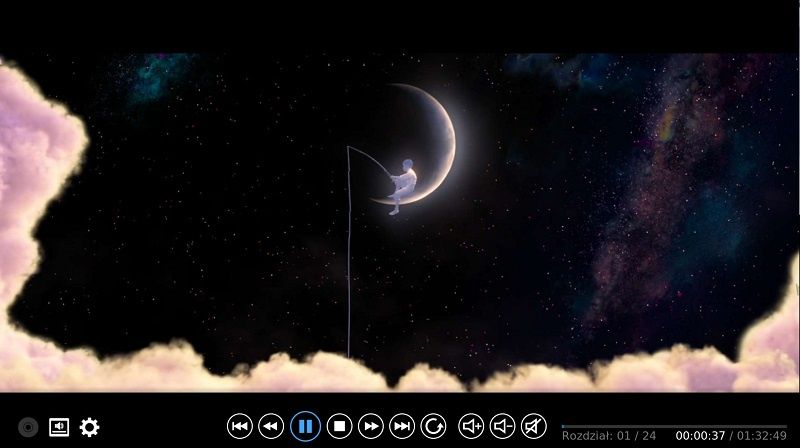Pause the playing movie
The height and width of the screenshot is (448, 800).
305,426
